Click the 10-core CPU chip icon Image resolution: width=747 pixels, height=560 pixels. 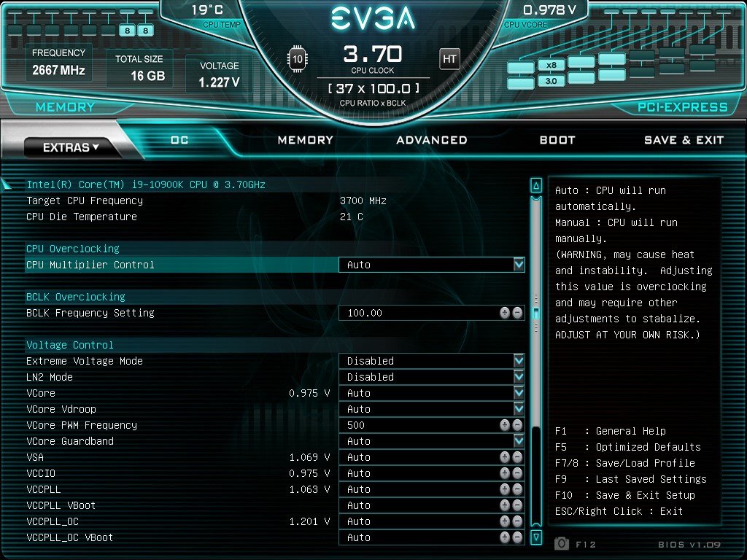point(298,59)
